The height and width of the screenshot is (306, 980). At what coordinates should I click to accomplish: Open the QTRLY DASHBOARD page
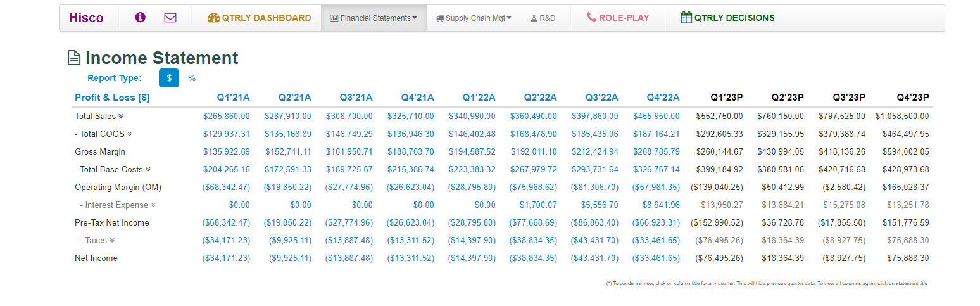[260, 18]
